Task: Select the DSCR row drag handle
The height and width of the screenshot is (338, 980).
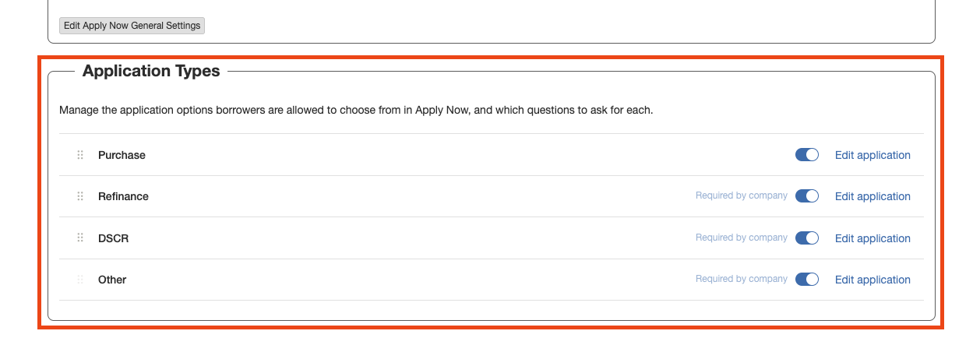Action: (x=79, y=238)
